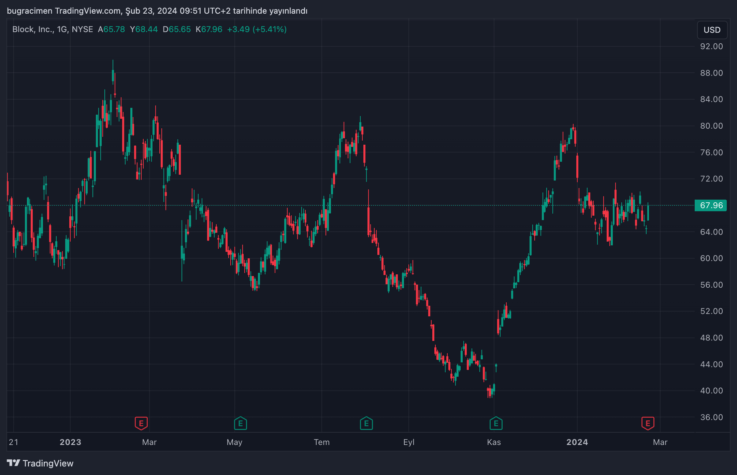The width and height of the screenshot is (737, 475).
Task: Click the 2024 label on time axis
Action: coord(576,441)
